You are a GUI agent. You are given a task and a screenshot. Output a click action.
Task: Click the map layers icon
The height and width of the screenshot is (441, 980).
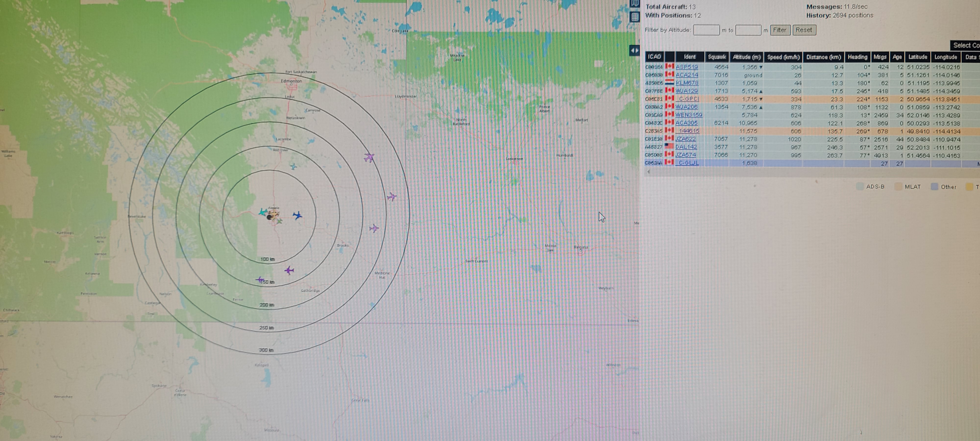pos(634,3)
